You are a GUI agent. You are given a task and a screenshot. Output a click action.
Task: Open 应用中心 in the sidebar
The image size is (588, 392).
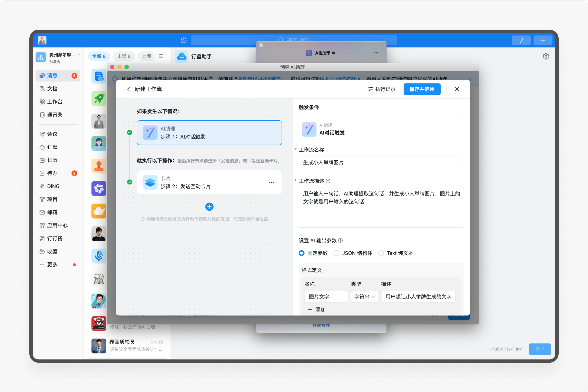(58, 225)
